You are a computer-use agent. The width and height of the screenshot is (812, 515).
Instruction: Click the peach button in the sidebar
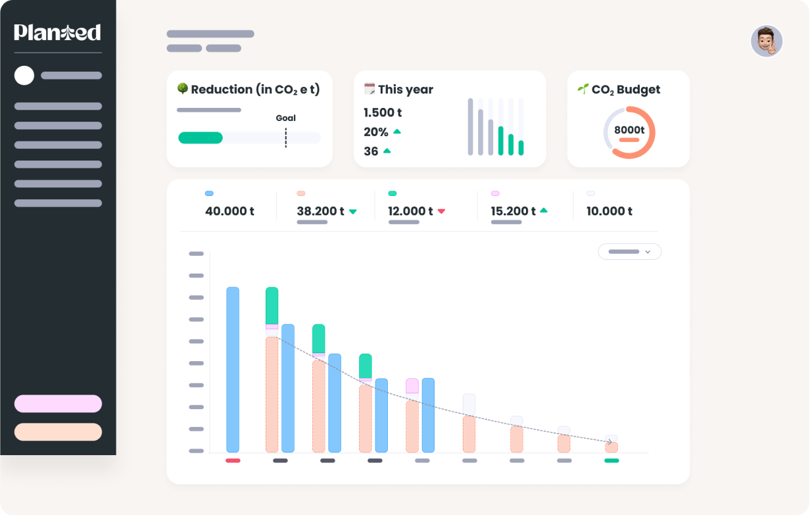(x=58, y=431)
